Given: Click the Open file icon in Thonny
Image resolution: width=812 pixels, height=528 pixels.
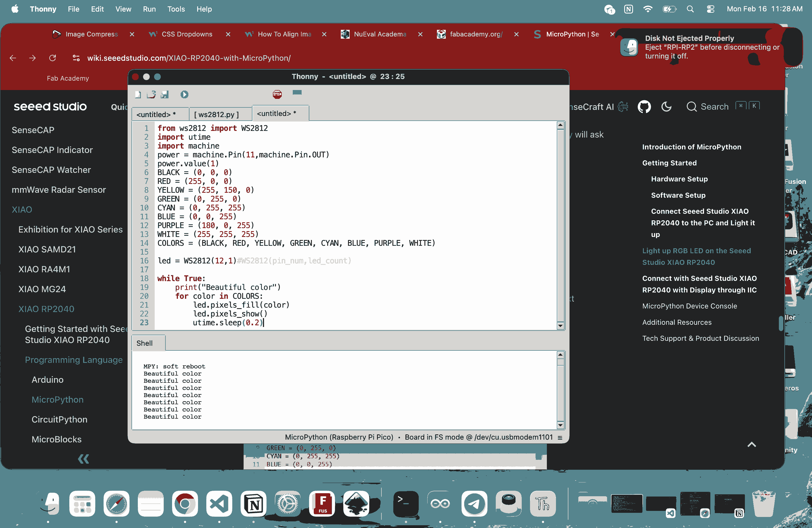Looking at the screenshot, I should pyautogui.click(x=151, y=94).
